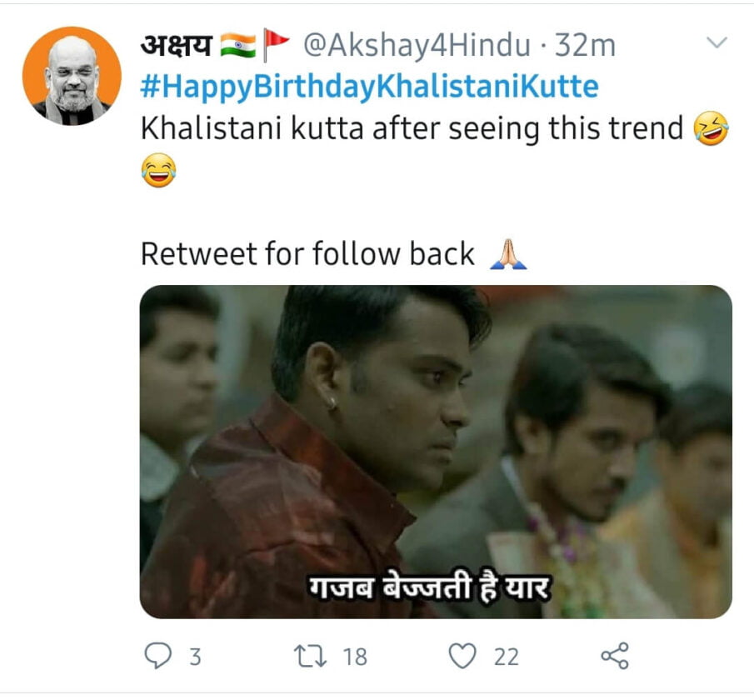Click the India flag emoji beside name
This screenshot has height=700, width=754.
(237, 45)
